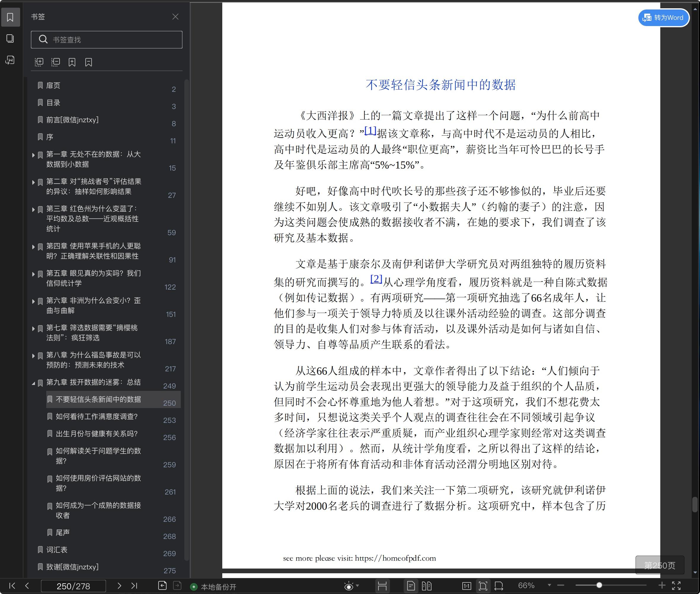Toggle continuous reading mode icon
Image resolution: width=700 pixels, height=594 pixels.
point(382,586)
